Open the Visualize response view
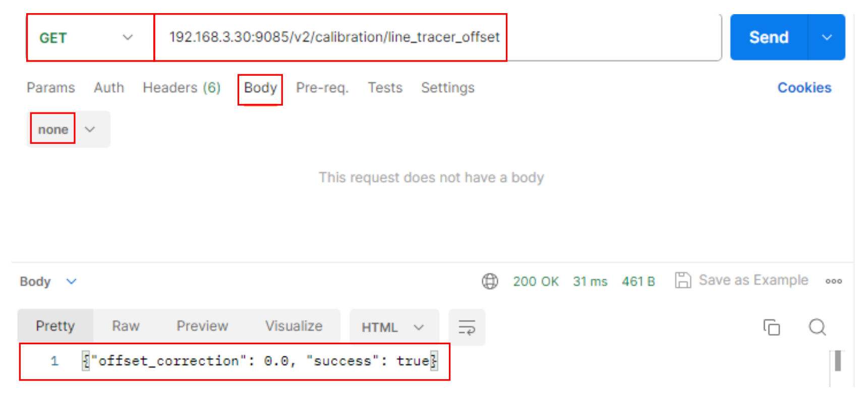The width and height of the screenshot is (868, 416). (x=294, y=326)
